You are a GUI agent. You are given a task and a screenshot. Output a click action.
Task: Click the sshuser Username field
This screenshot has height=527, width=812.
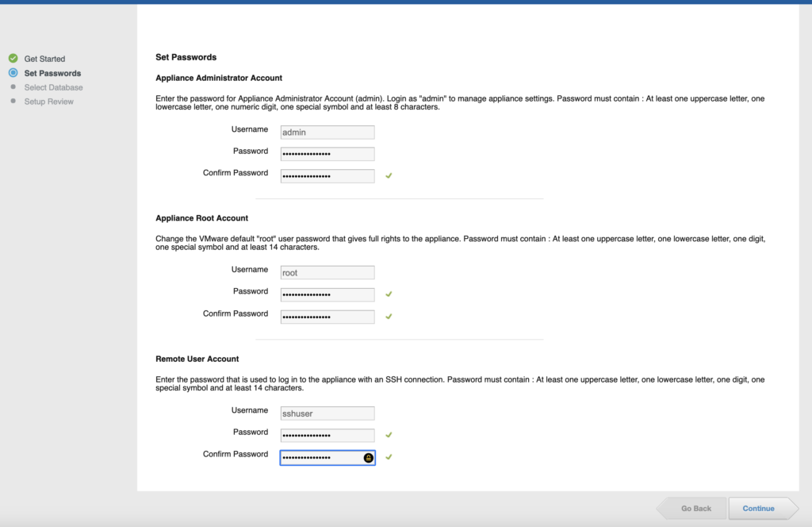click(x=327, y=414)
